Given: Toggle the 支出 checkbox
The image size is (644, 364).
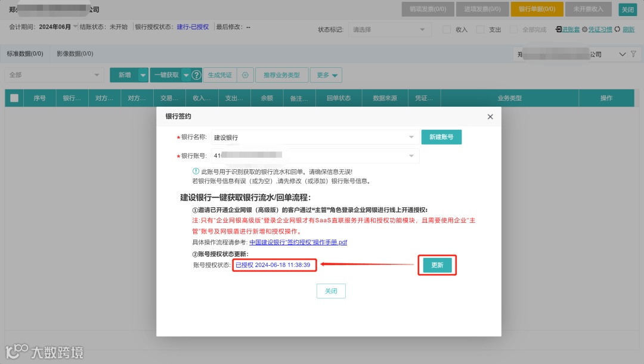Looking at the screenshot, I should pos(480,30).
